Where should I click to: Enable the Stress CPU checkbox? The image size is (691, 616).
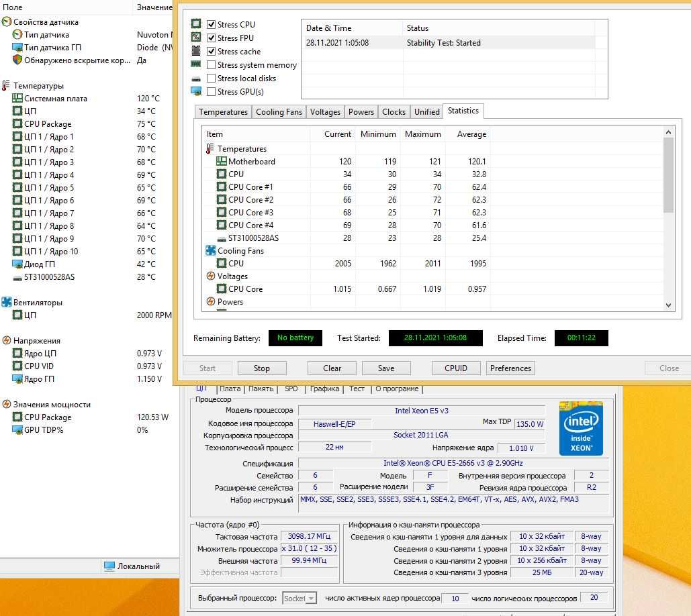click(x=211, y=24)
